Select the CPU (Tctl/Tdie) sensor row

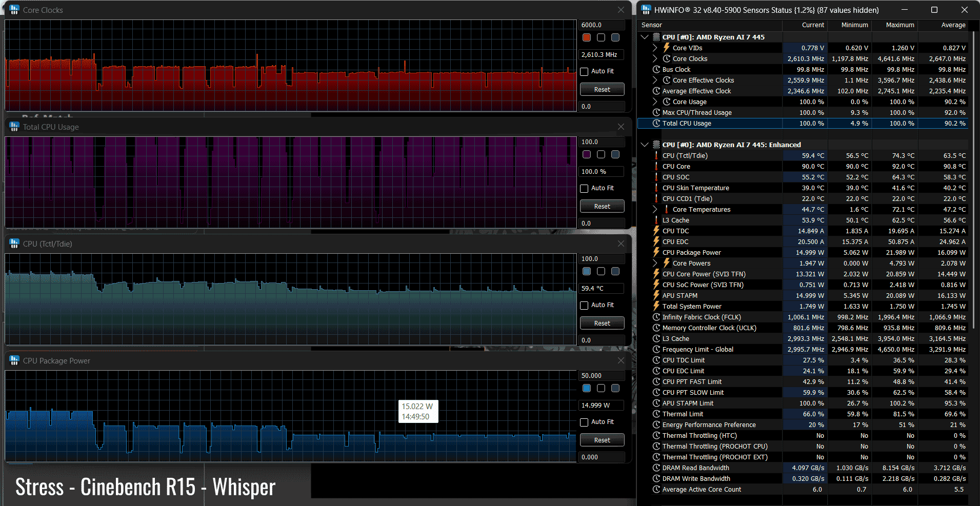803,155
